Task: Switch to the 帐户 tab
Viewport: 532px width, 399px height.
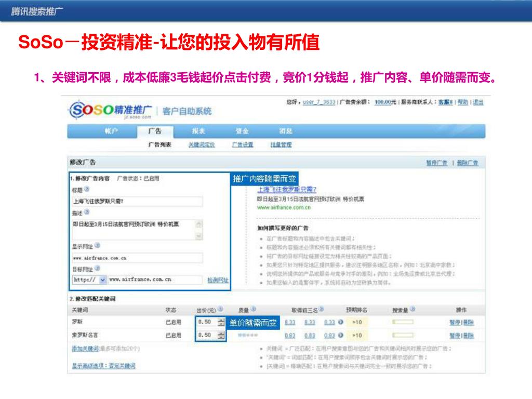Action: pyautogui.click(x=111, y=131)
